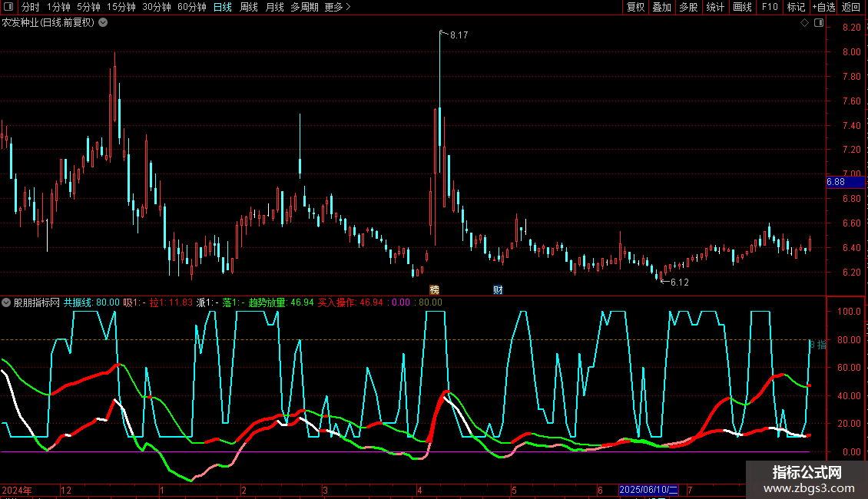
Task: Click month 12 on the time axis
Action: coord(66,490)
